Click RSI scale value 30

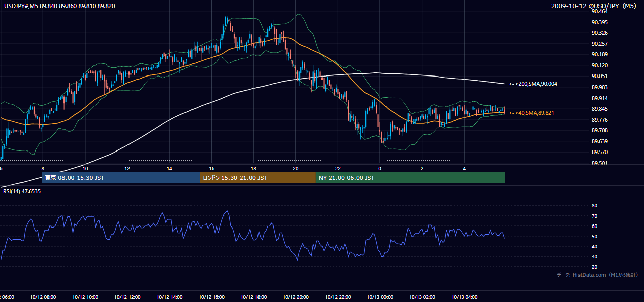(595, 257)
